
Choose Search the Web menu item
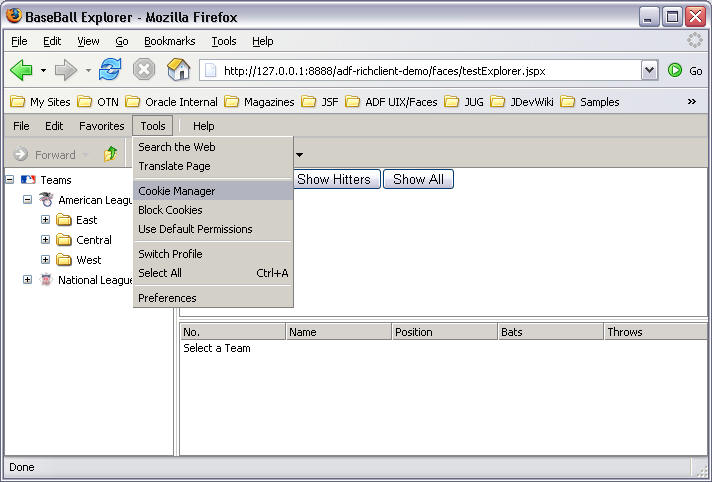(x=213, y=147)
